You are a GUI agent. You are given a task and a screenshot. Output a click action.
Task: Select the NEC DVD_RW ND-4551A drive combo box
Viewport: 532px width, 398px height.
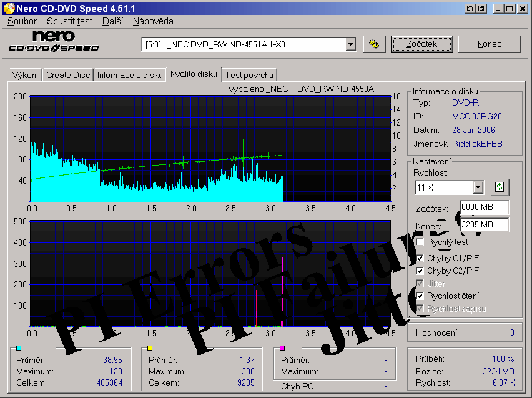[x=249, y=44]
